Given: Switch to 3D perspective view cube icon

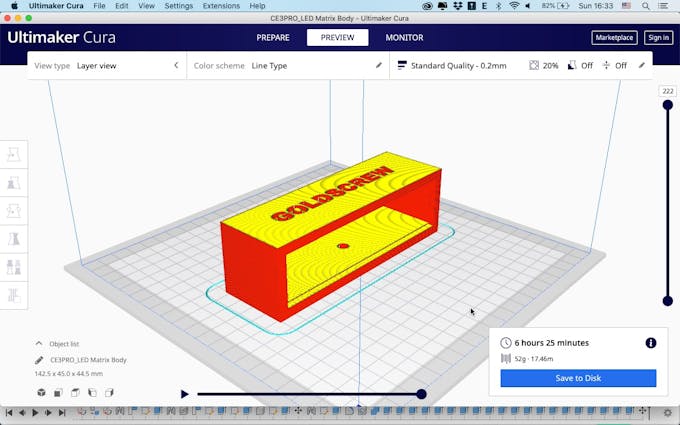Looking at the screenshot, I should pos(41,392).
